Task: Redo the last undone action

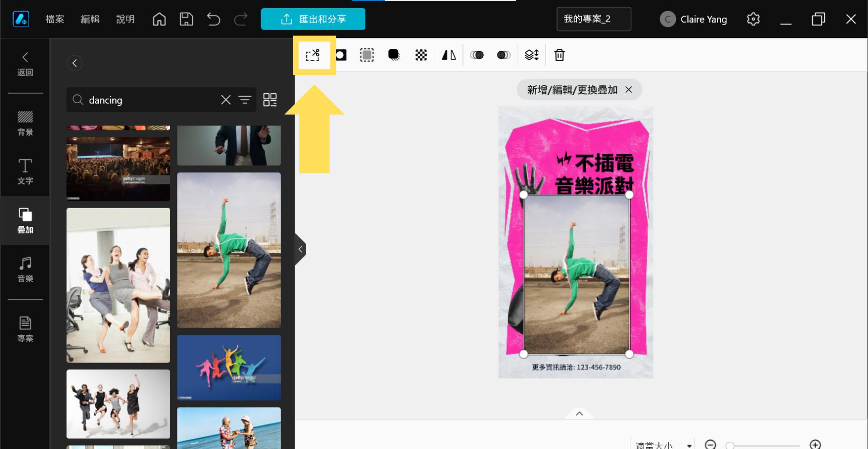Action: [x=241, y=19]
